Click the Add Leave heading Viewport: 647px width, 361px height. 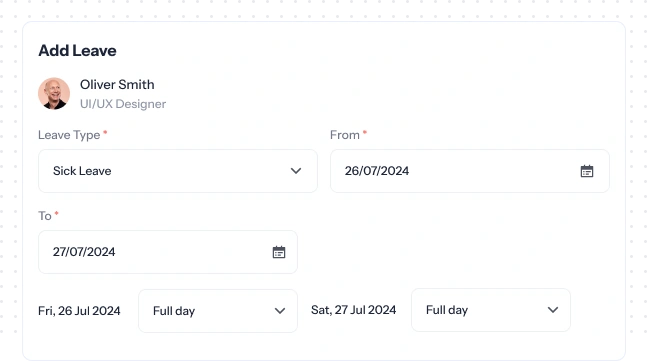pos(78,51)
